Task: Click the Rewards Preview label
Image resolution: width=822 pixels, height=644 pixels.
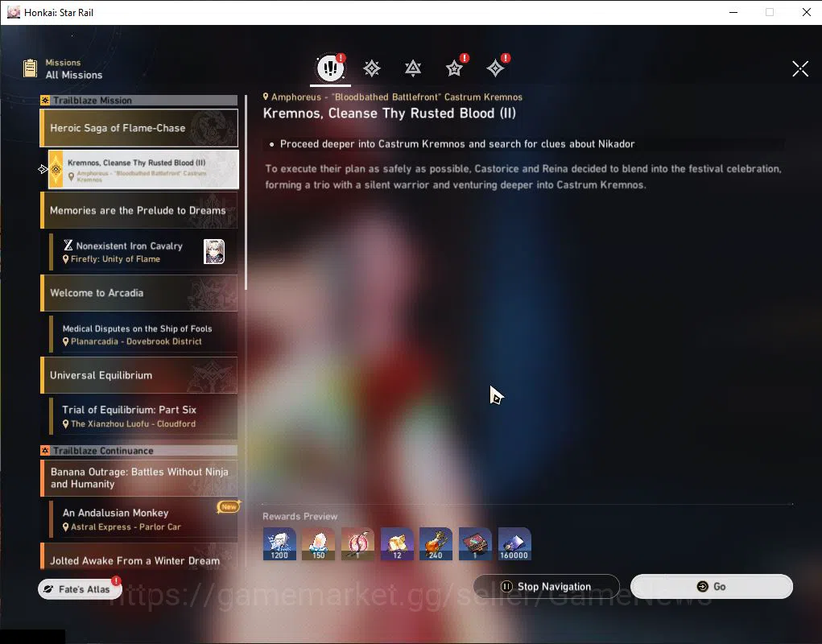Action: tap(299, 516)
